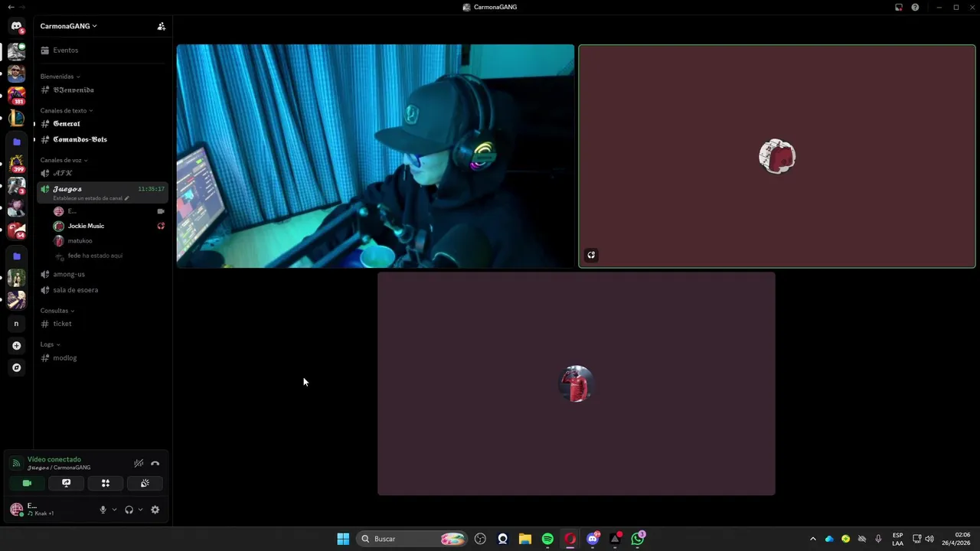Click pop-out icon on top-right tile
The height and width of the screenshot is (551, 980).
(591, 255)
